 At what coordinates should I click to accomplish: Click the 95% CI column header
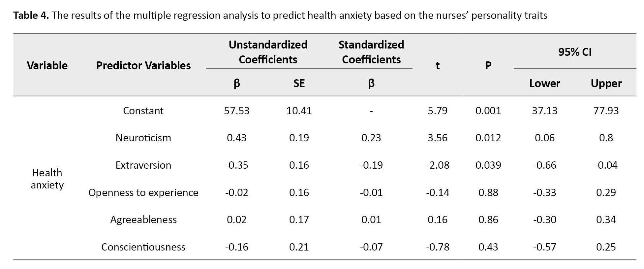574,52
